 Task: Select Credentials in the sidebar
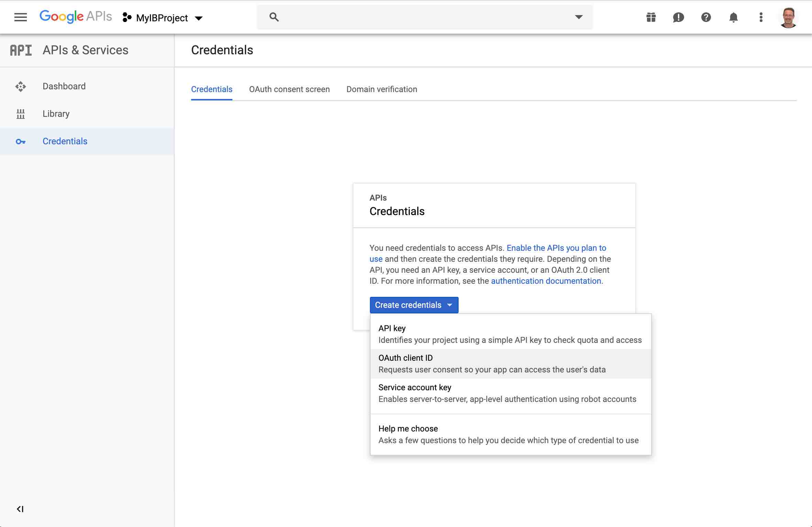pos(87,141)
